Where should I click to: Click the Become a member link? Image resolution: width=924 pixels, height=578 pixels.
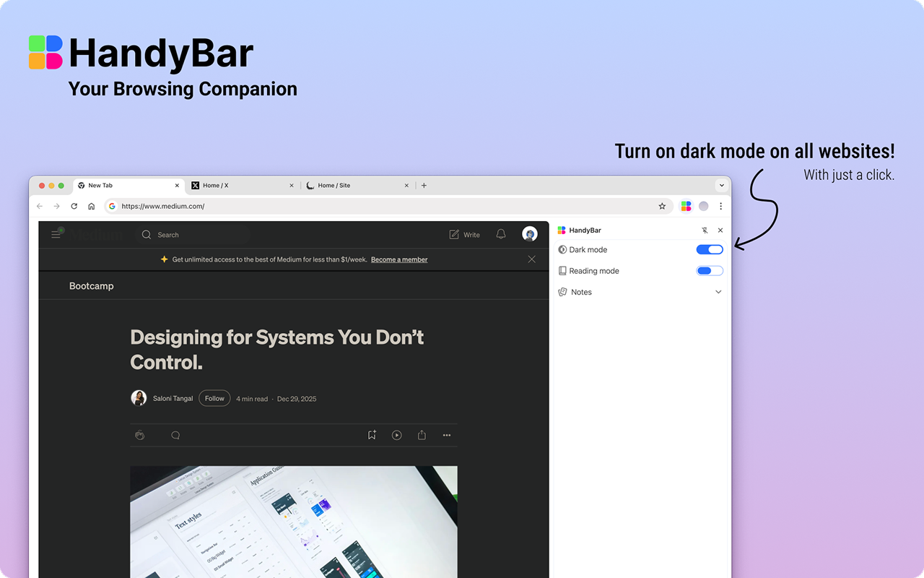click(x=398, y=259)
